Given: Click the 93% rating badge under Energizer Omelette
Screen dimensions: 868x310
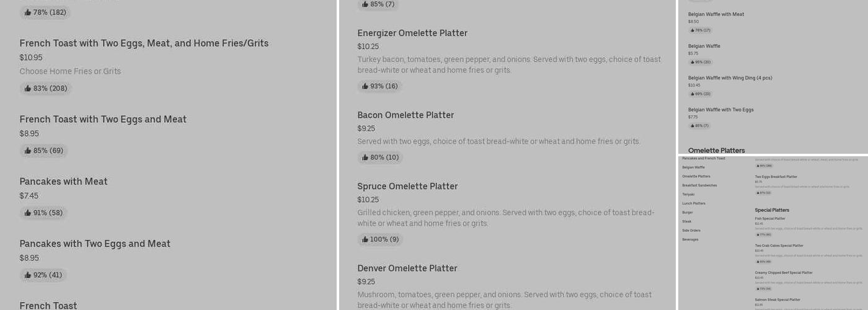Looking at the screenshot, I should (x=379, y=86).
